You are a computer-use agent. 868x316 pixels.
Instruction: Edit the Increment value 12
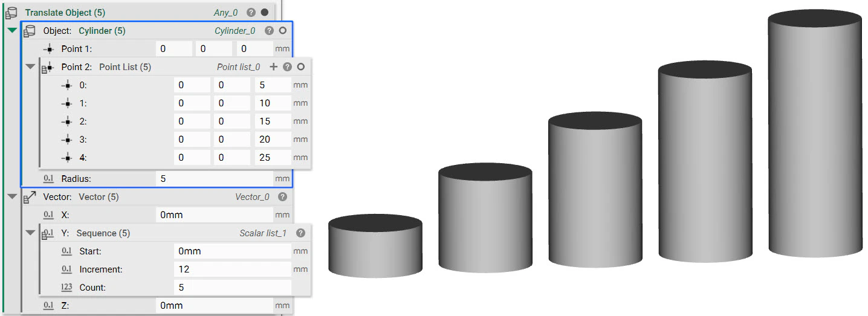233,269
